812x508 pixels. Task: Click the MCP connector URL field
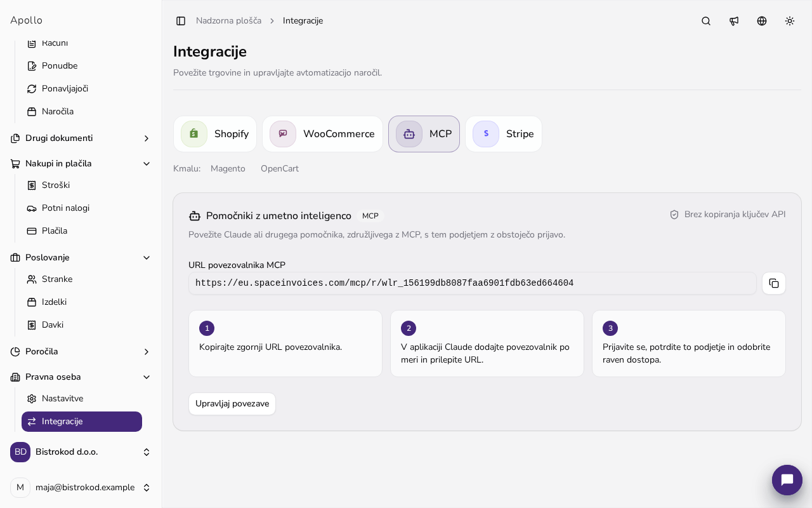473,283
